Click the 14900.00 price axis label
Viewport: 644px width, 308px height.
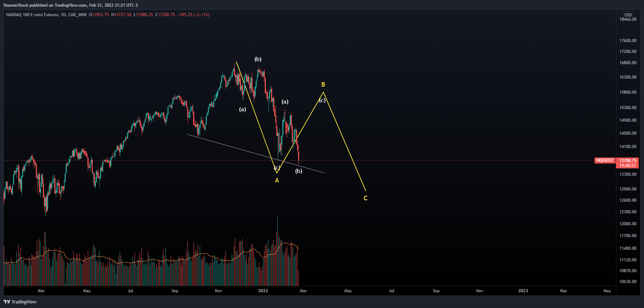pos(628,120)
